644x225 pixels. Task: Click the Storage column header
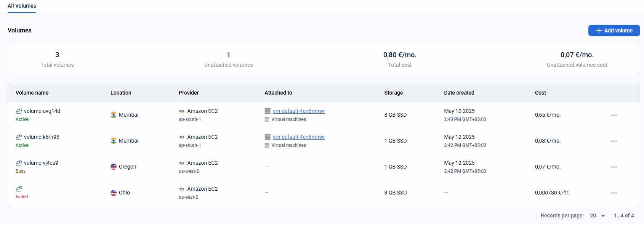[393, 93]
